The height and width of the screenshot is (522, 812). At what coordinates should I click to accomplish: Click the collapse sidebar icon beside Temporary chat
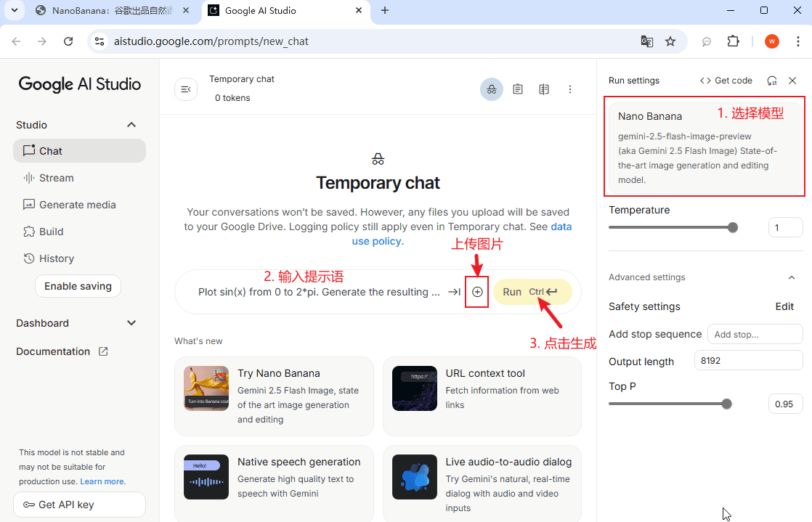186,89
